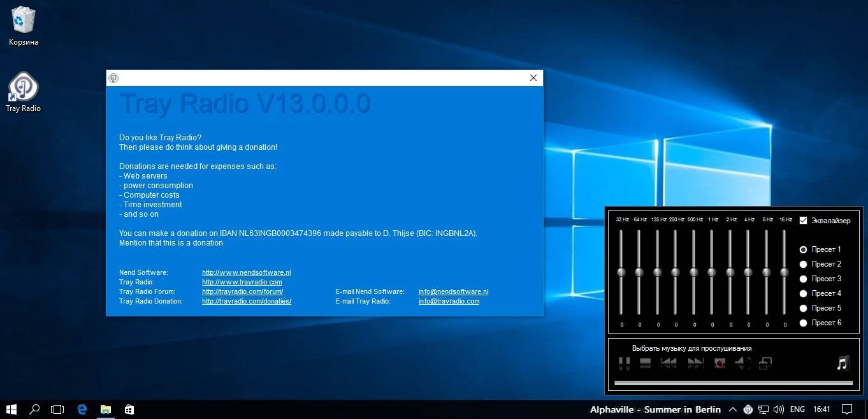Click the Alphaville - Summer in Berlin text
Image resolution: width=868 pixels, height=419 pixels.
pos(655,409)
